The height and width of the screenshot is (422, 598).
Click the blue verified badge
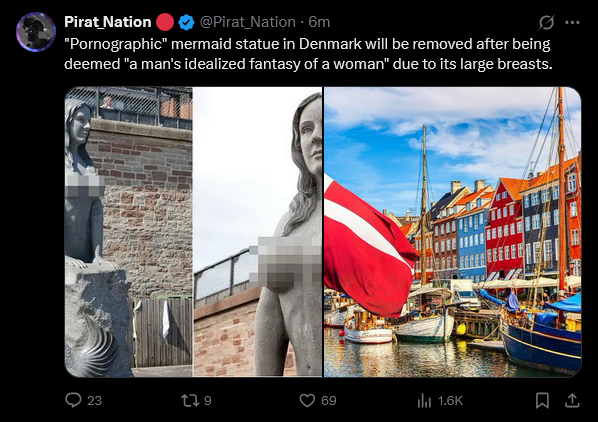click(186, 22)
